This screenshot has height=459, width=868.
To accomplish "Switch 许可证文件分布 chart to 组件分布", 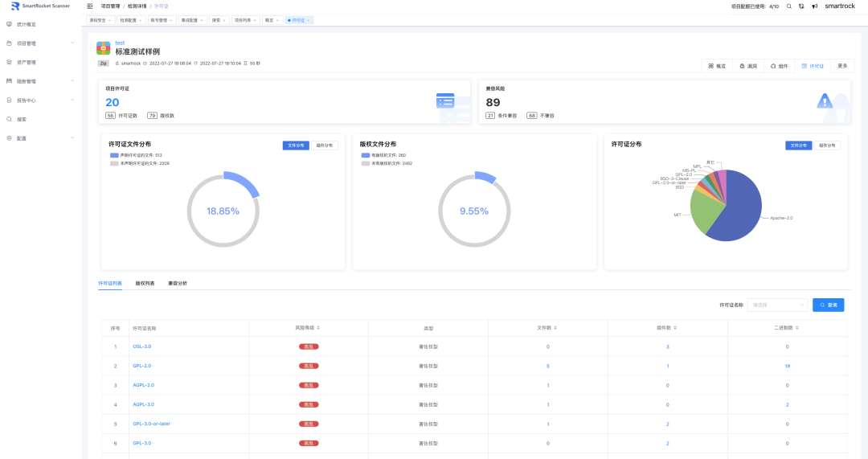I will [325, 145].
